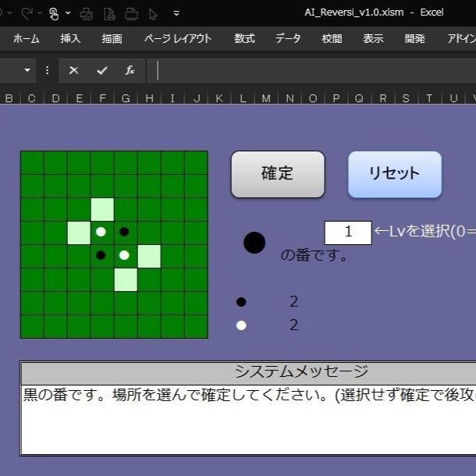The height and width of the screenshot is (476, 476).
Task: Click the bottom-right white piece on board
Action: pos(124,255)
